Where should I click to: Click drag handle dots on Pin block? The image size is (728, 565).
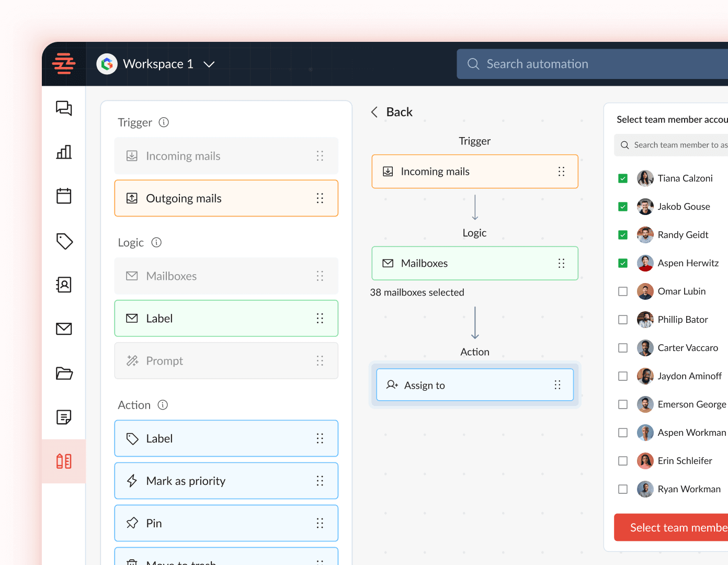320,523
